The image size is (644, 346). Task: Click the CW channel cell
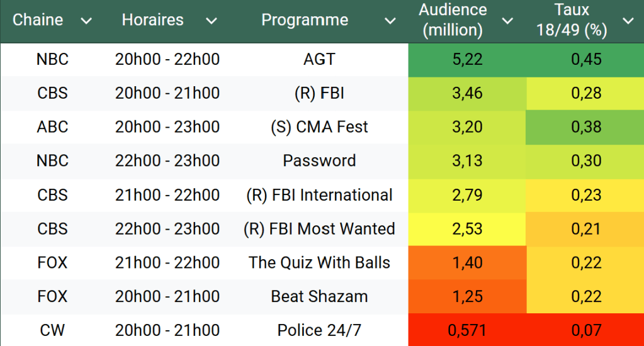(52, 330)
